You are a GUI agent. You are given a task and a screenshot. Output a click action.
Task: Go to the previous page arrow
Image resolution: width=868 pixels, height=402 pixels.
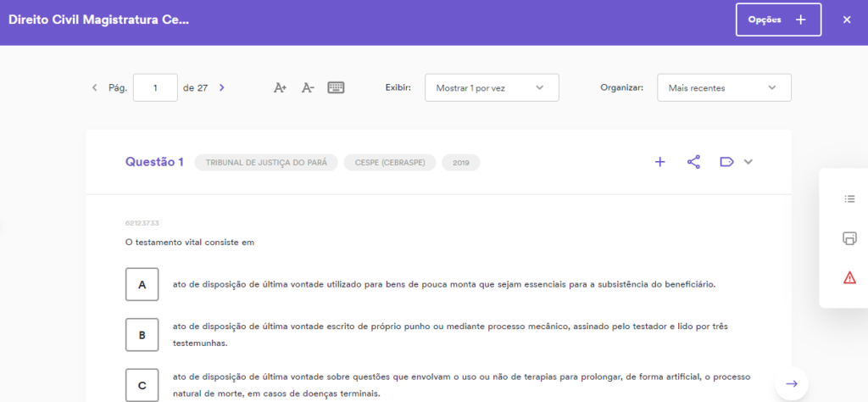(95, 87)
